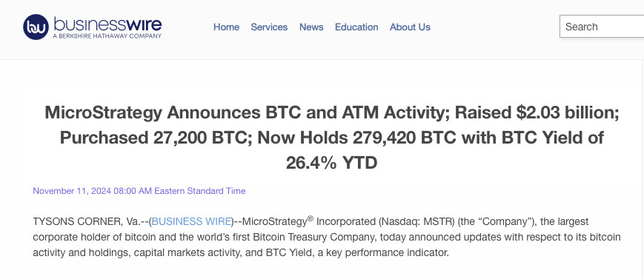
Task: Focus the Search input field
Action: click(x=602, y=27)
